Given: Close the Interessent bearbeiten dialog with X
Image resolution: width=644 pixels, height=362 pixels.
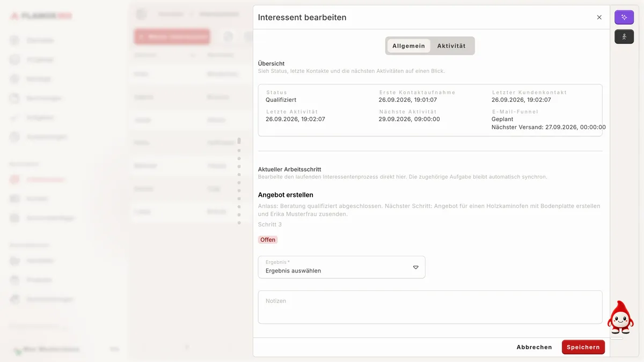Looking at the screenshot, I should click(x=599, y=17).
